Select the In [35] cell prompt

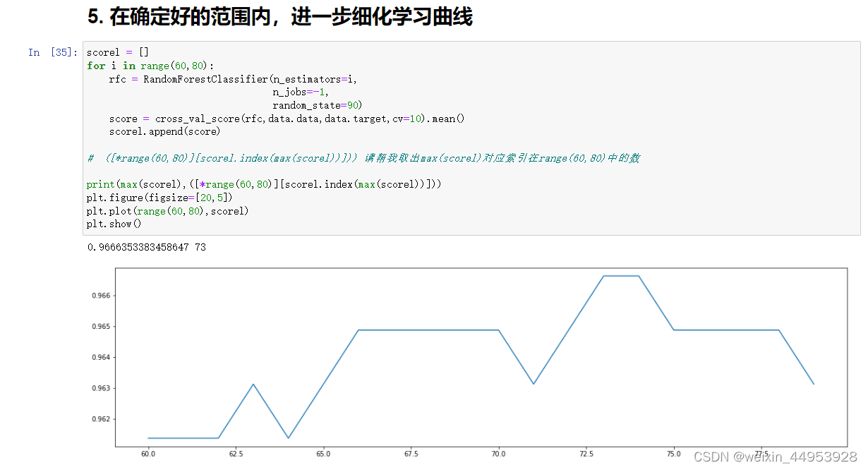(x=53, y=52)
